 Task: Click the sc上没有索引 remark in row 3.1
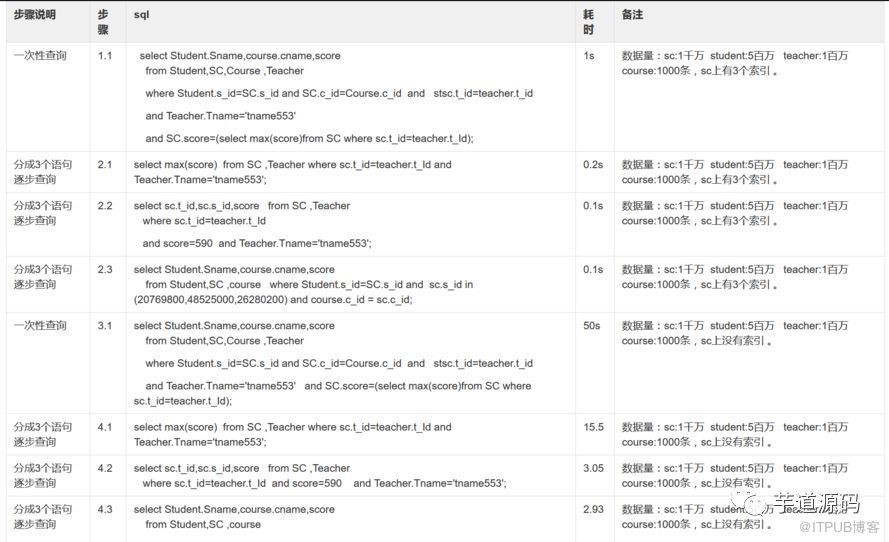click(x=736, y=341)
